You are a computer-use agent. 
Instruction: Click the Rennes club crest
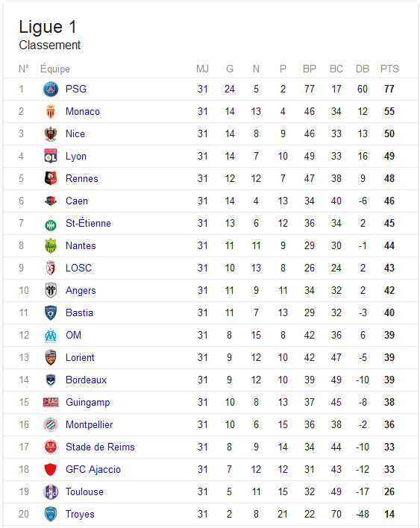(x=51, y=178)
